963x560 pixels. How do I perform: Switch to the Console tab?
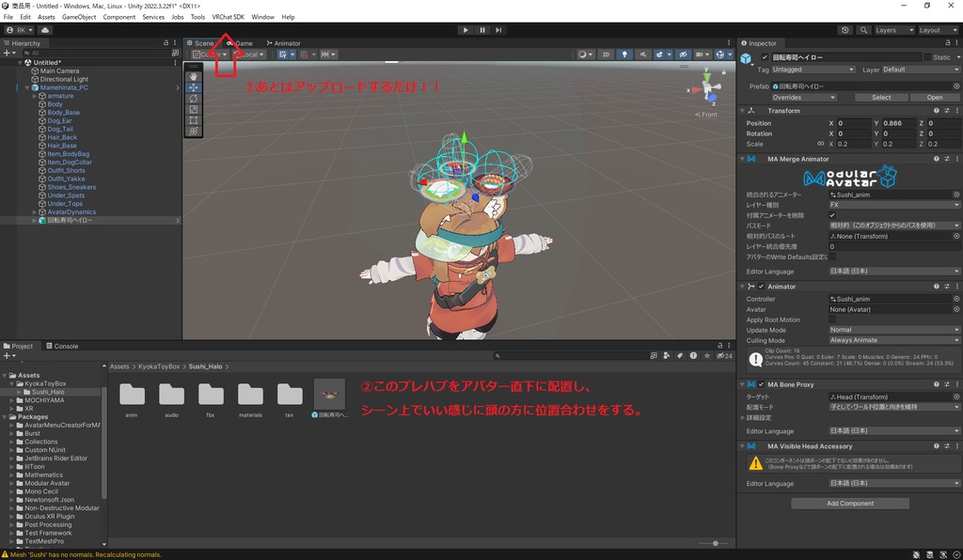62,347
